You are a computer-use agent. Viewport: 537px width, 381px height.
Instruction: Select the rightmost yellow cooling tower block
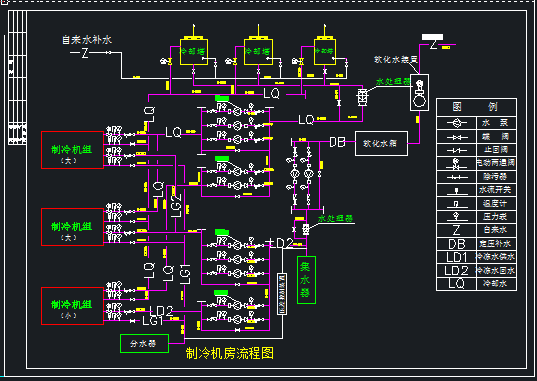click(325, 51)
